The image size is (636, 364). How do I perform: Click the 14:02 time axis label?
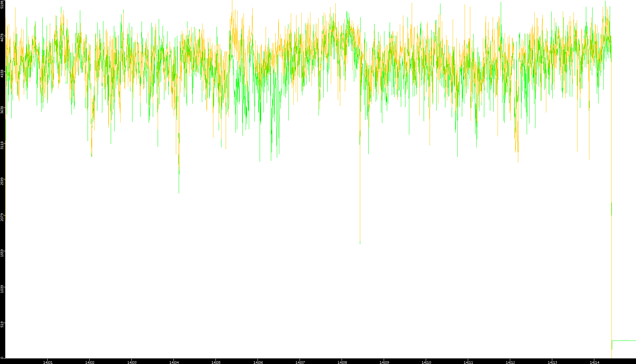coord(90,362)
